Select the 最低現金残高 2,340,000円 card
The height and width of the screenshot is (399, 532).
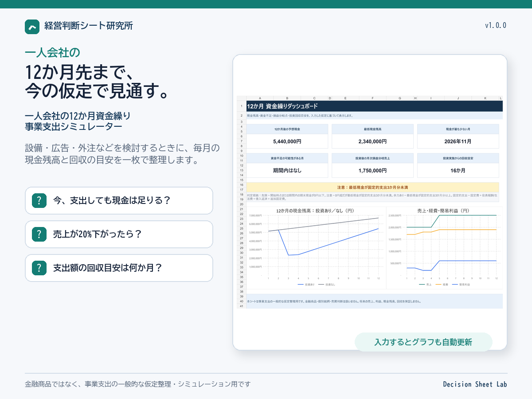(372, 136)
